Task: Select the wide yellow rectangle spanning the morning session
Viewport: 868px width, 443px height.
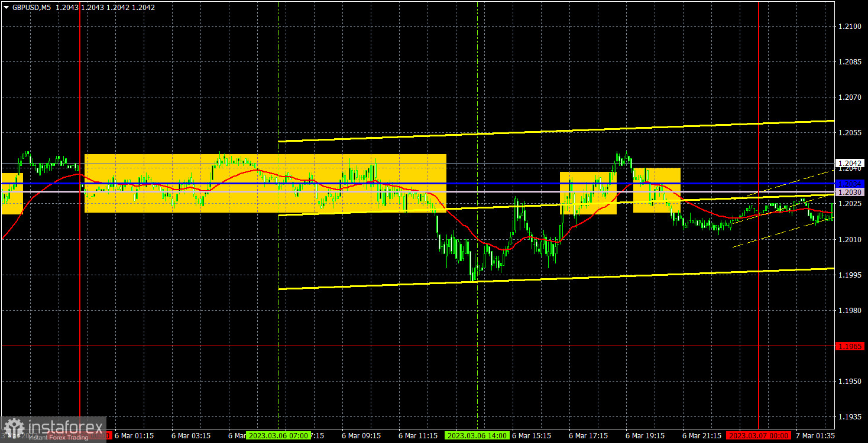Action: click(265, 184)
